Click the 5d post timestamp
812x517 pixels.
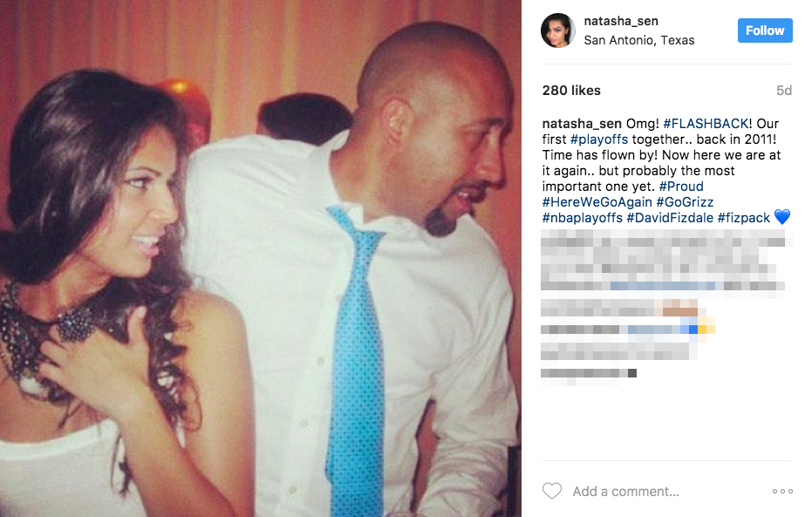(784, 91)
